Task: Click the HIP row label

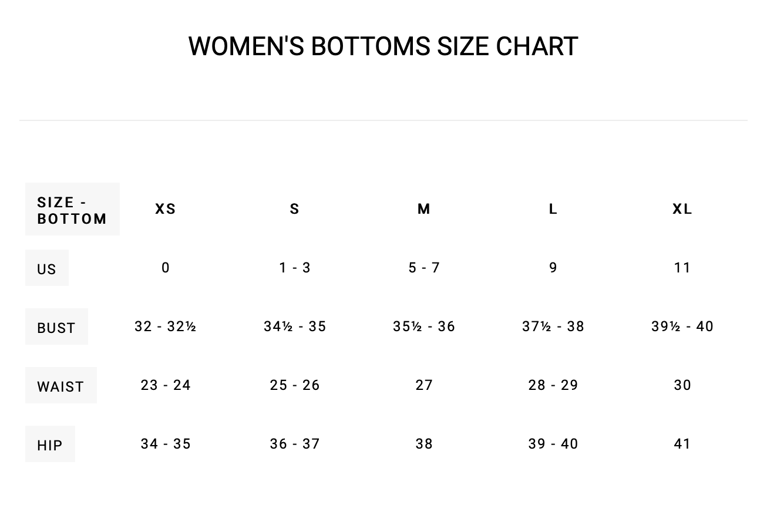Action: coord(50,445)
